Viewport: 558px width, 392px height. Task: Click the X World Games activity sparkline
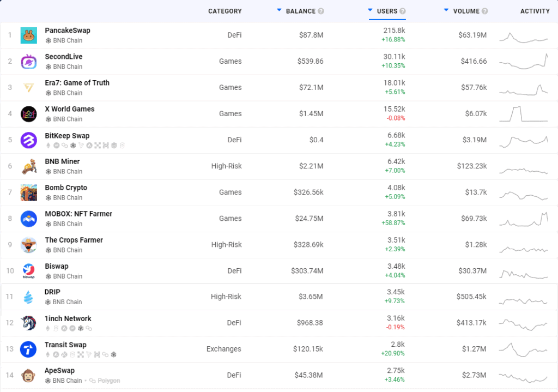(x=524, y=114)
